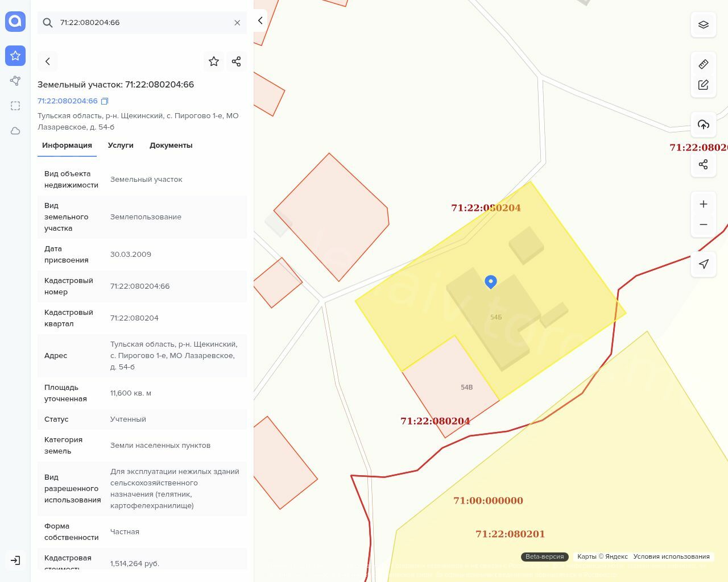Open favorites in the left sidebar
The width and height of the screenshot is (728, 582).
tap(15, 56)
